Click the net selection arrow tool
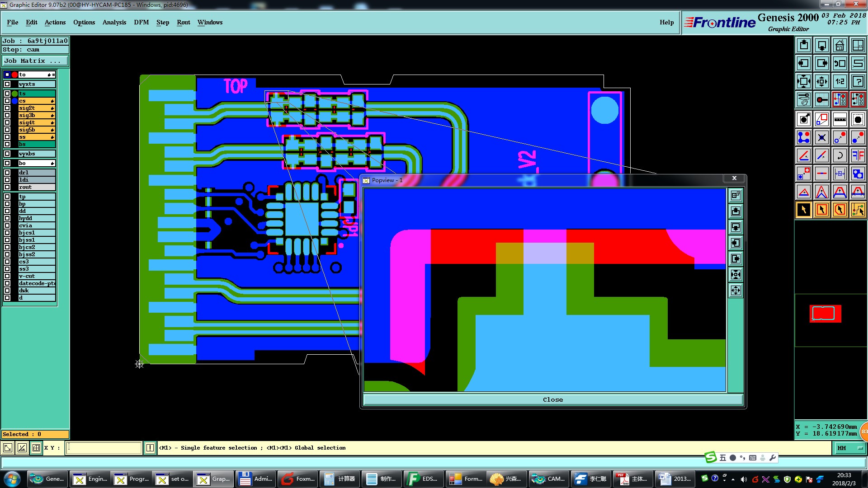Screen dimensions: 868x488 tap(858, 210)
